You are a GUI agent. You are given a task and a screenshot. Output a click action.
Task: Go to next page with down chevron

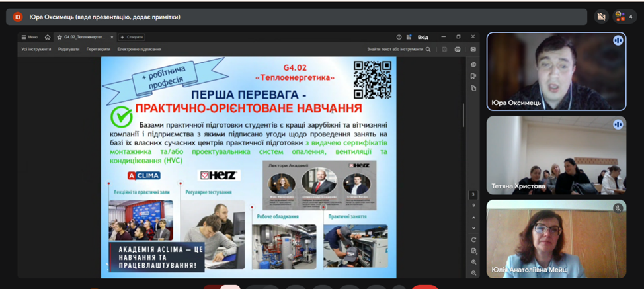point(473,228)
